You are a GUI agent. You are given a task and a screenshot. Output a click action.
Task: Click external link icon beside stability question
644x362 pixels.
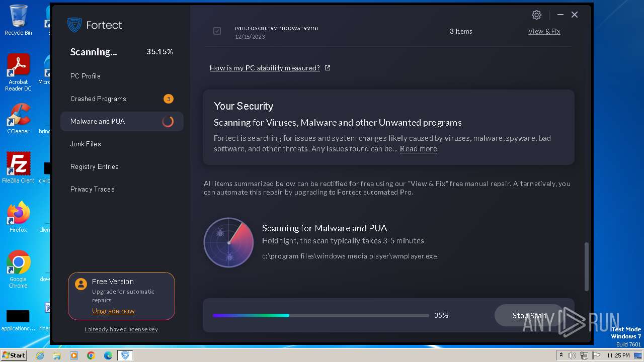[x=328, y=68]
